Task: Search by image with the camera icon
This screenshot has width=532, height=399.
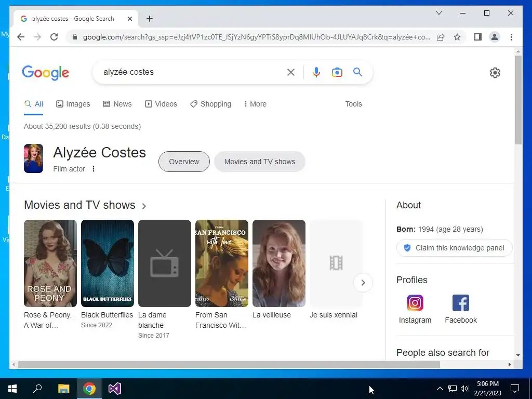Action: click(337, 72)
